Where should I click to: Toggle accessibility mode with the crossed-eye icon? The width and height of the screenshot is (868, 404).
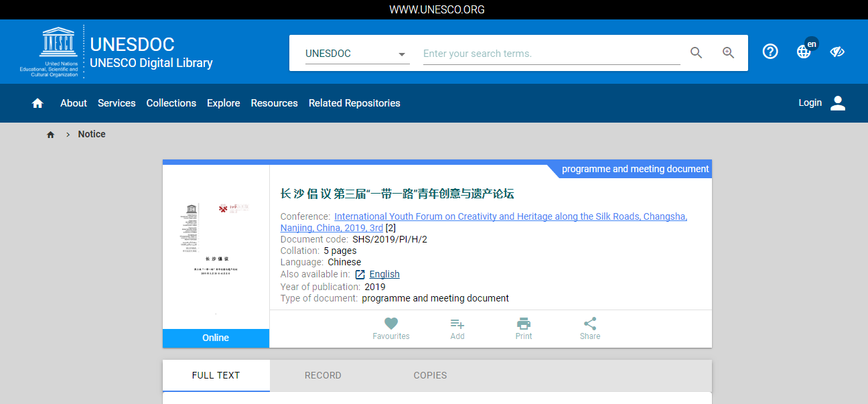point(837,52)
